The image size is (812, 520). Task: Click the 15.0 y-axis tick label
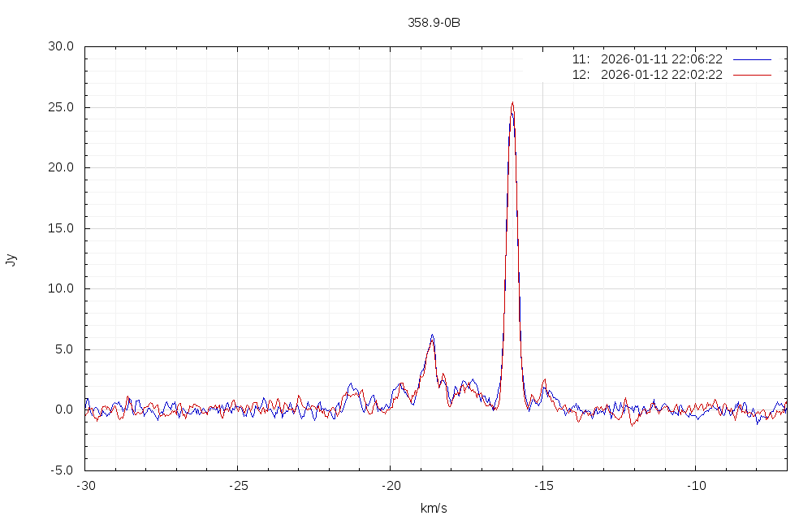point(60,228)
